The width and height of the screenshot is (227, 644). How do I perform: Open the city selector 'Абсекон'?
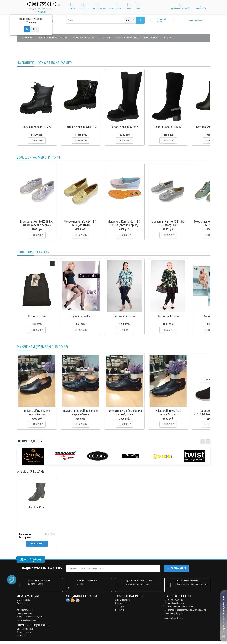coord(42,12)
